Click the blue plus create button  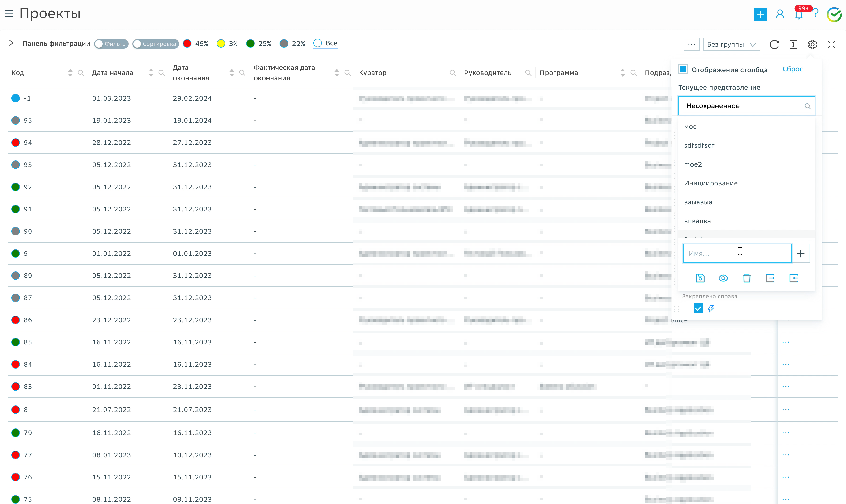pyautogui.click(x=760, y=15)
